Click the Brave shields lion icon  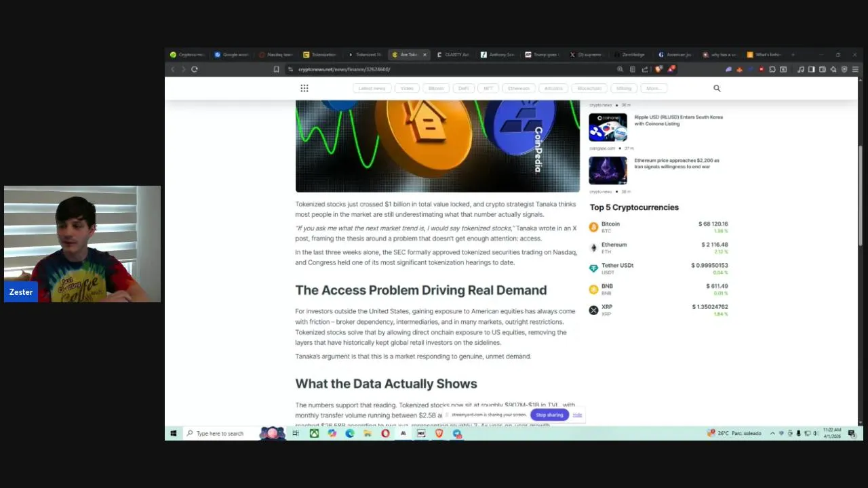click(658, 69)
